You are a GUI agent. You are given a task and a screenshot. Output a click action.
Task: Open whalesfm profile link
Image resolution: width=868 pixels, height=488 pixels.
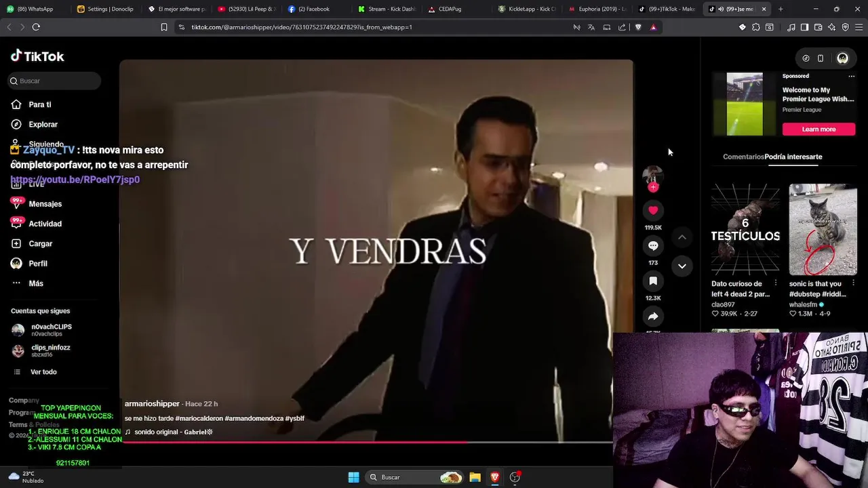tap(803, 304)
